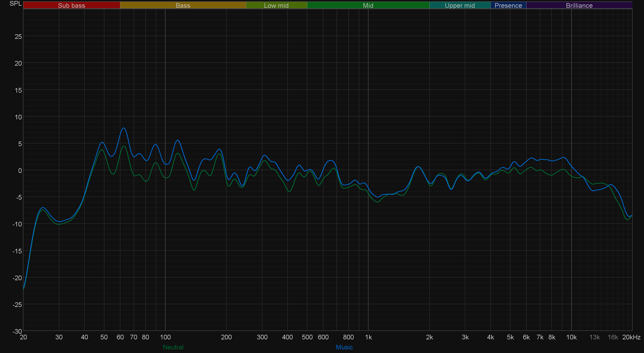Click the 1k frequency axis label

[368, 337]
